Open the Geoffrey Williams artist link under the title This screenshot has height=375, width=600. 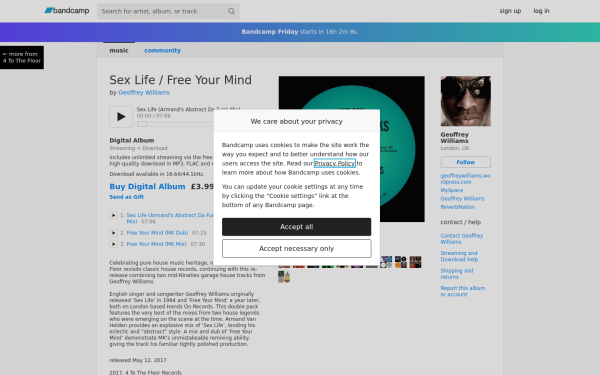click(144, 93)
